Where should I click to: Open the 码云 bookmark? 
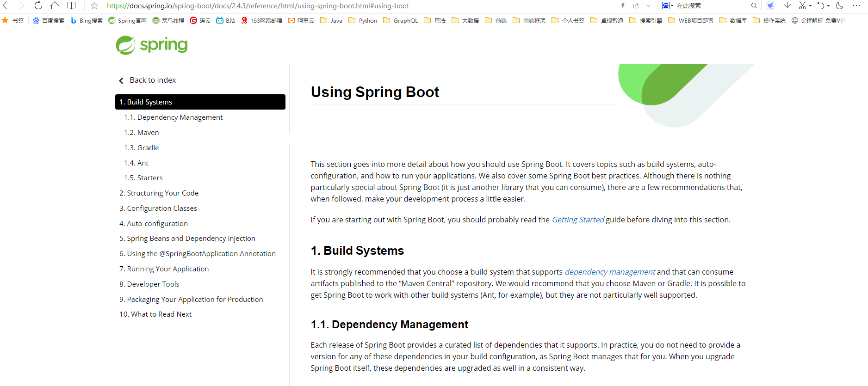click(x=200, y=20)
